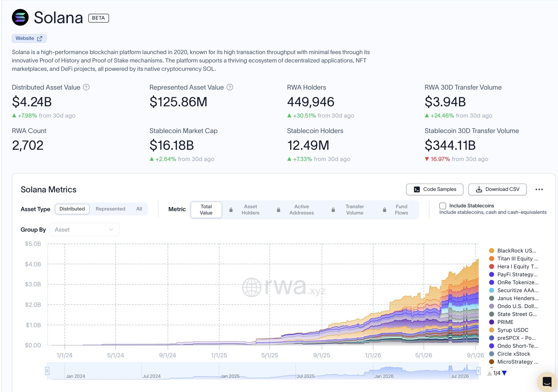Toggle PRIME legend series

501,322
